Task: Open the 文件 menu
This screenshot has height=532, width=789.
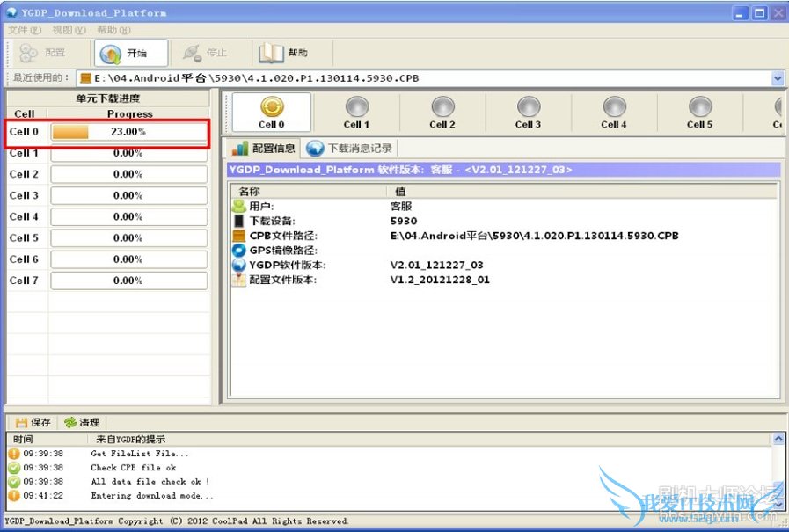Action: (25, 30)
